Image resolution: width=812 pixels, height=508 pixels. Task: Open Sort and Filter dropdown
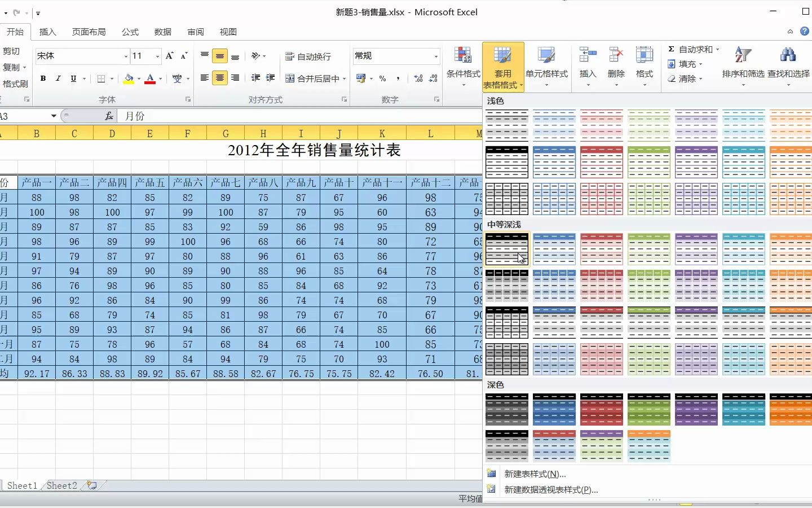point(743,67)
